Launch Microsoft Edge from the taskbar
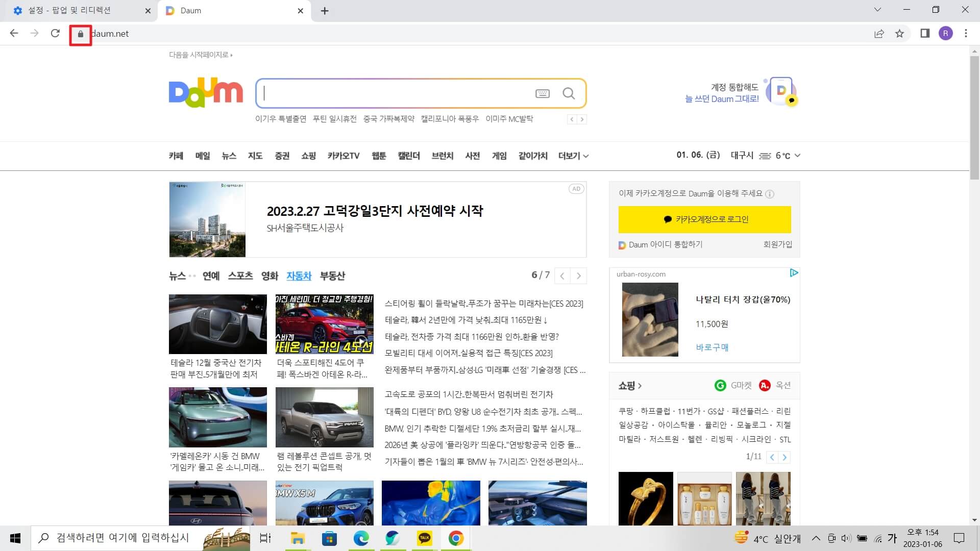This screenshot has width=980, height=551. coord(362,538)
